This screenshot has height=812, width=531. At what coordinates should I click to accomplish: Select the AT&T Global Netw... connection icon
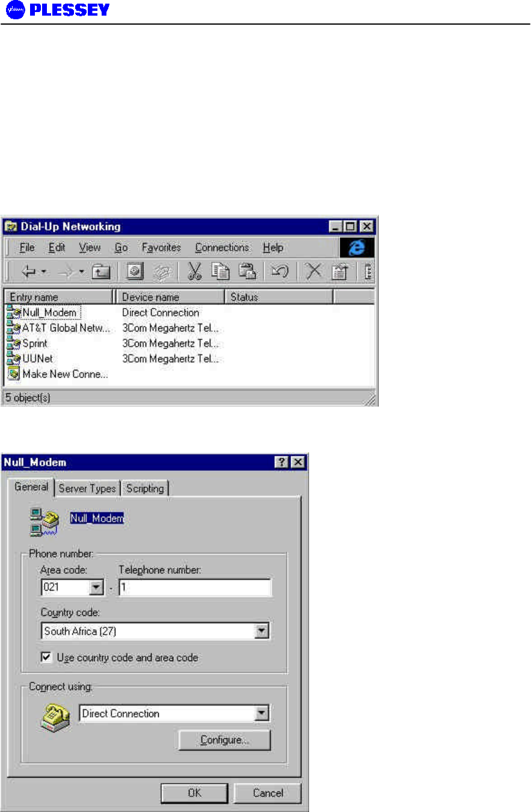coord(14,328)
